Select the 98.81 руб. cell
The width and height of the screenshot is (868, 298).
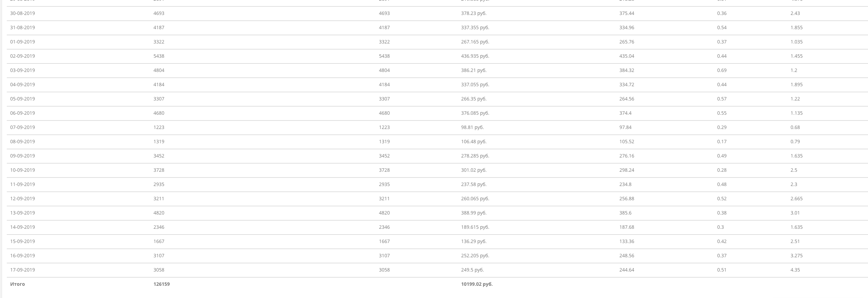point(472,127)
